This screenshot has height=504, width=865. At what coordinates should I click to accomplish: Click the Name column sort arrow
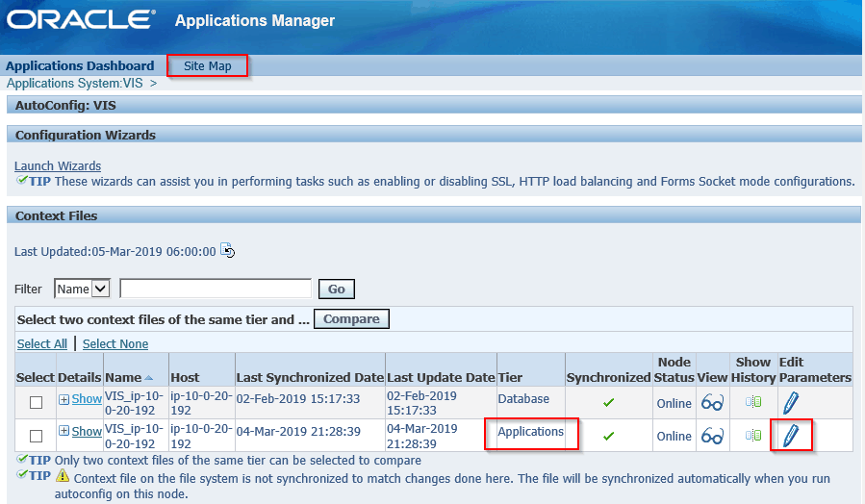click(x=148, y=378)
